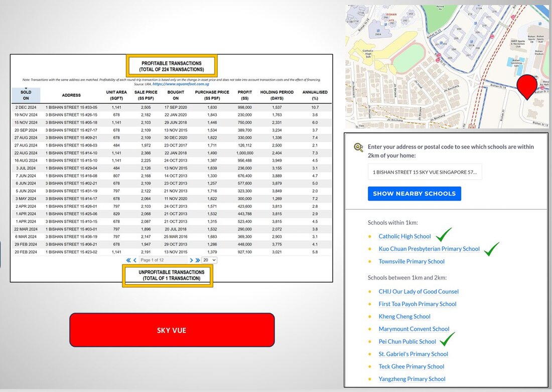
Task: Select row '3 BISHAN STREET 15 #14-17'
Action: pyautogui.click(x=172, y=199)
